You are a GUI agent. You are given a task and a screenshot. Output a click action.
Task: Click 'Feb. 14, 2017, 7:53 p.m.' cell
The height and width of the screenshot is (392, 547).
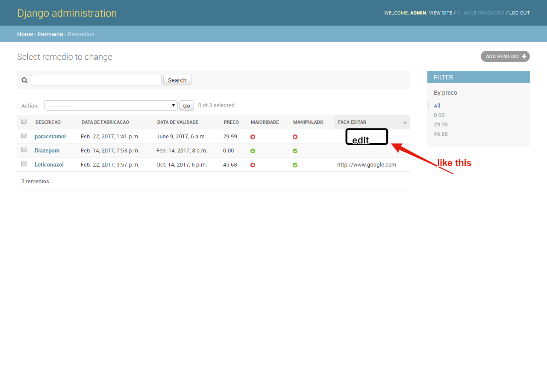110,151
